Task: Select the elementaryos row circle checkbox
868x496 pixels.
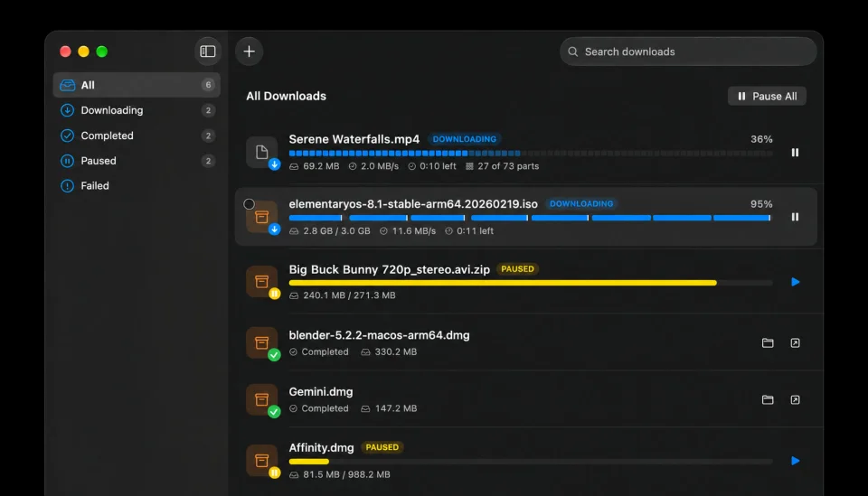Action: pos(250,204)
